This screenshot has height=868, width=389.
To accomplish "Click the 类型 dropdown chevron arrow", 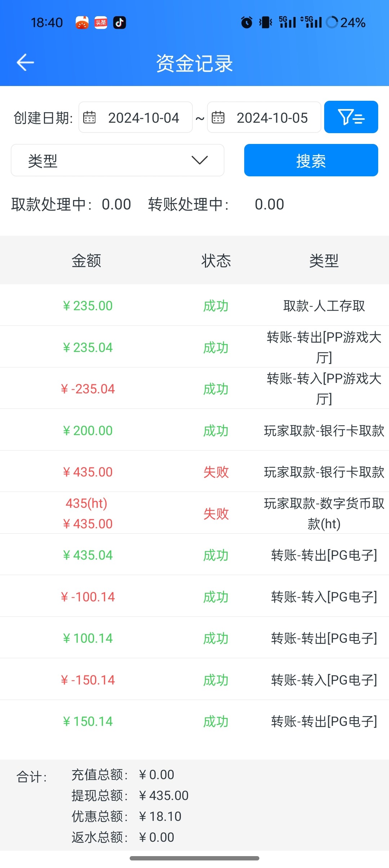I will (x=200, y=160).
